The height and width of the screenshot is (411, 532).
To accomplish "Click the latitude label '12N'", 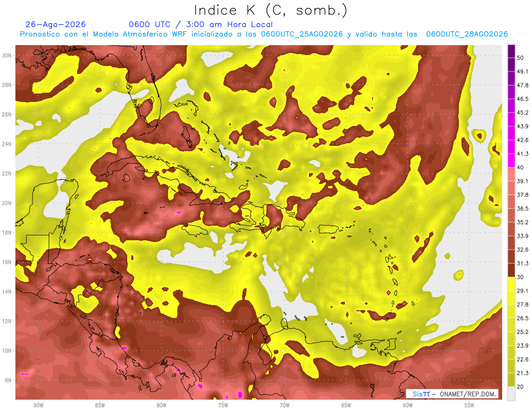I will [x=7, y=321].
